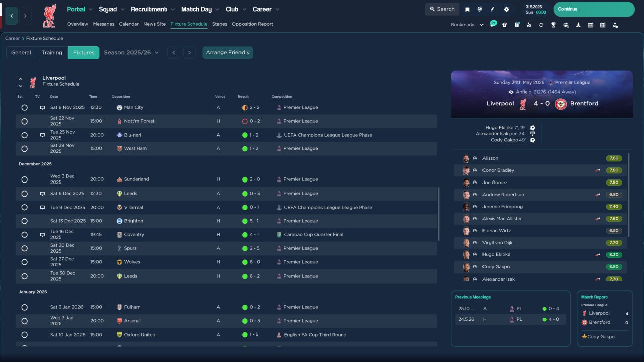
Task: Click the shirt icon in bookmarks bar
Action: (505, 25)
